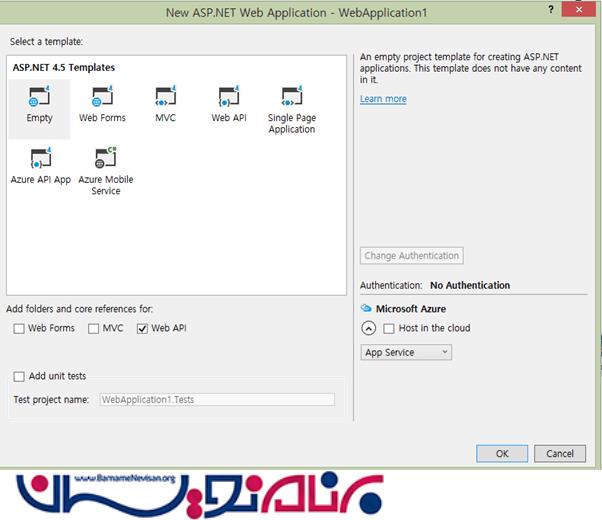Choose the Single Page Application template
The height and width of the screenshot is (520, 602).
click(292, 109)
